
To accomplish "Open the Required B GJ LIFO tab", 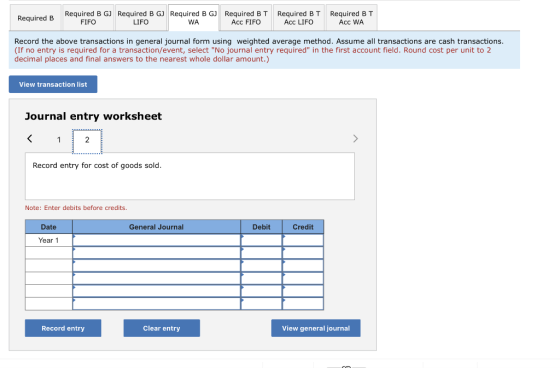I will pos(141,18).
